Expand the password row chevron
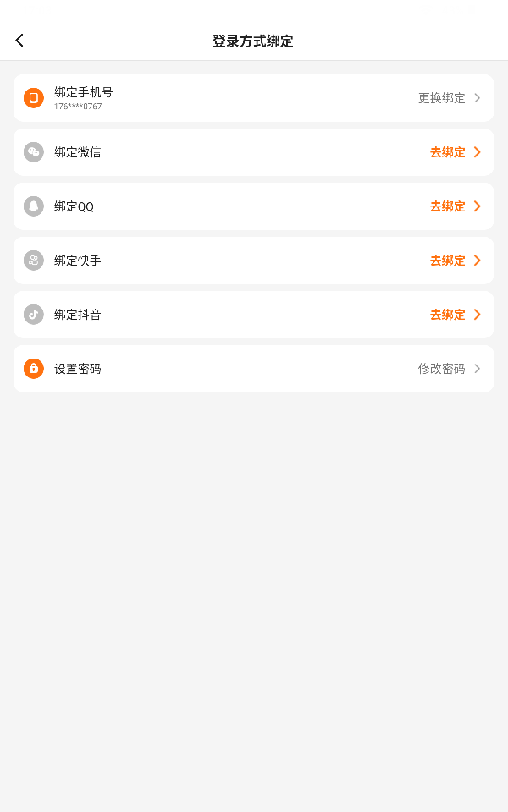508x812 pixels. pos(478,369)
